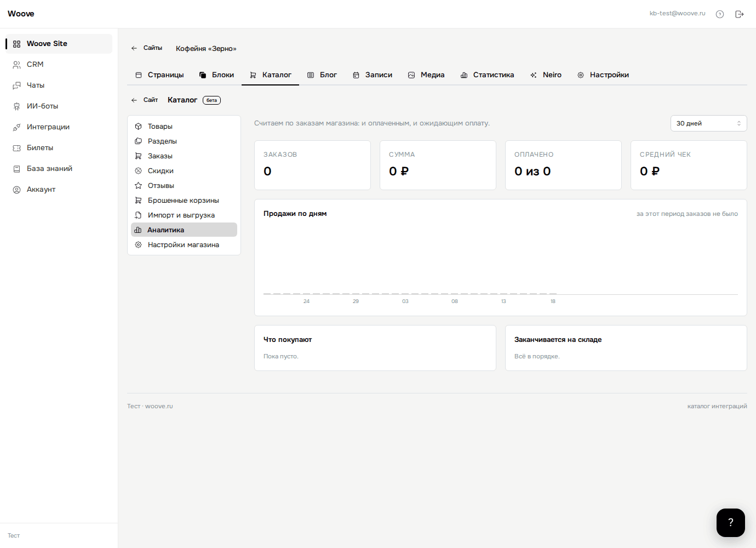Click the Сумма stat card

point(438,165)
